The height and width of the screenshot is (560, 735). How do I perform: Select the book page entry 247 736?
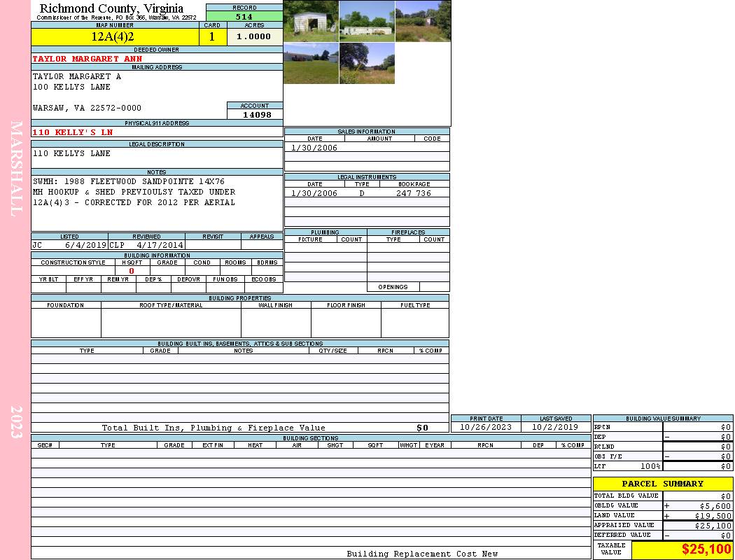point(413,193)
